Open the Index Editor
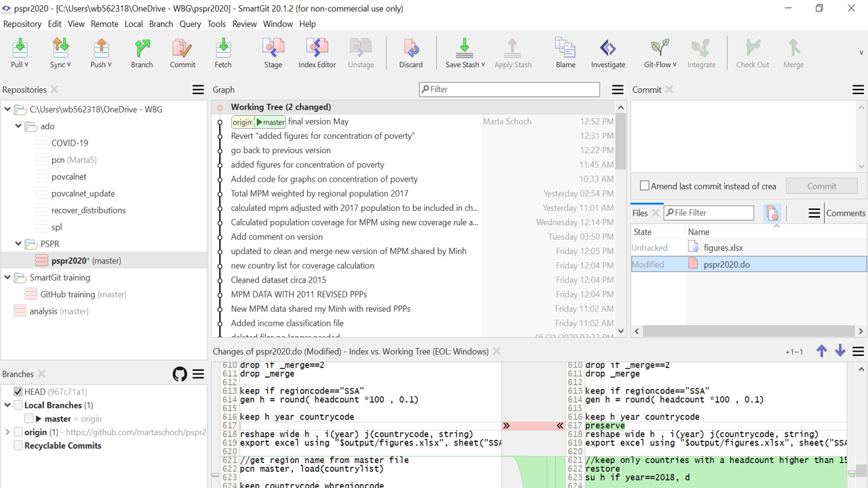This screenshot has width=868, height=488. coord(317,53)
